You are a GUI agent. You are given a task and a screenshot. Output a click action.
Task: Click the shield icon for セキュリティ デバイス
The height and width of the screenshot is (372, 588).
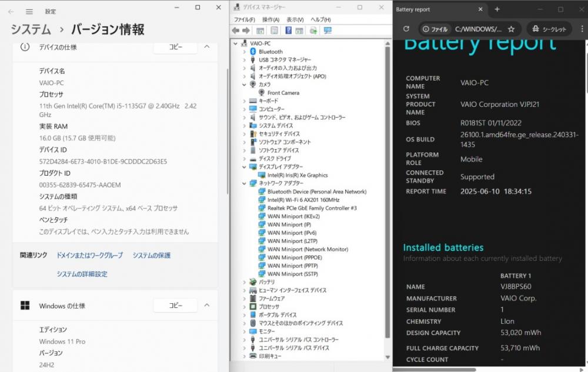[253, 134]
